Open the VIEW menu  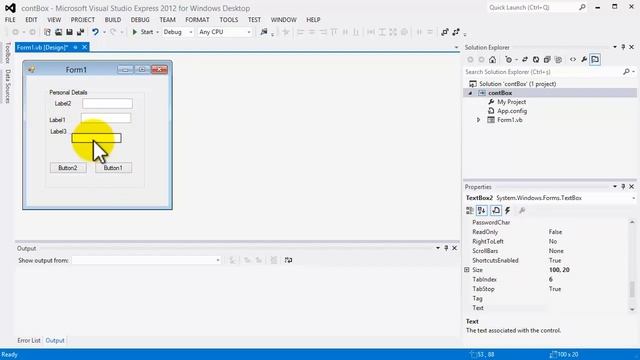[x=54, y=20]
